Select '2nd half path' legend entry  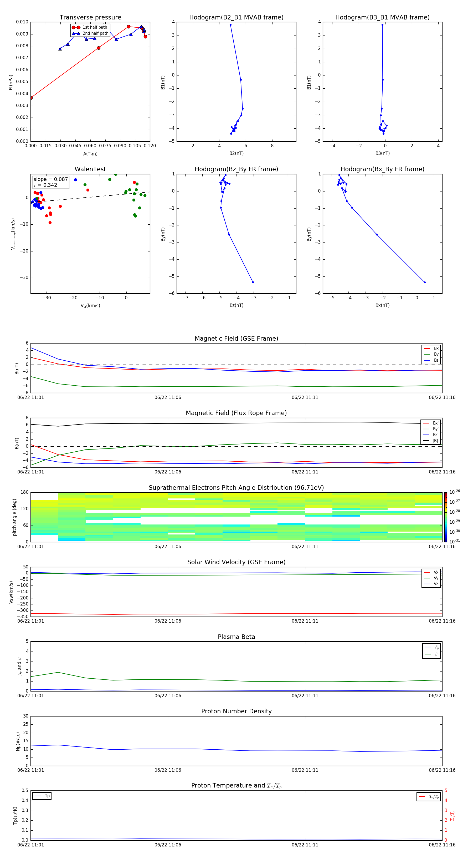[90, 33]
